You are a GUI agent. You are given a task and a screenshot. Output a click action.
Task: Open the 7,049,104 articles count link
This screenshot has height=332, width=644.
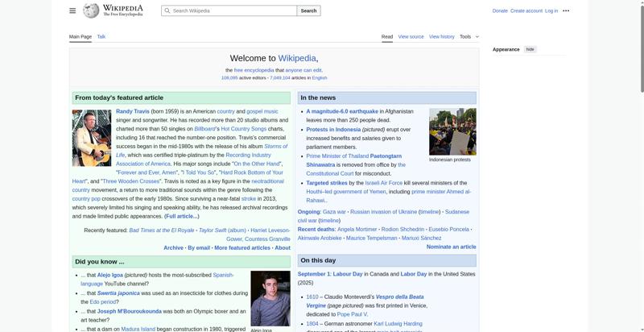tap(280, 77)
